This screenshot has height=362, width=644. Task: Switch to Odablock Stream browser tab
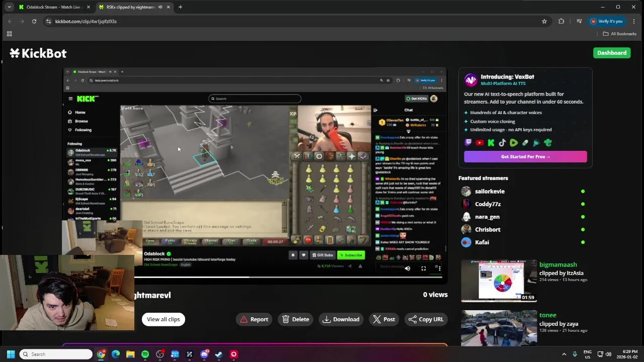[x=53, y=7]
